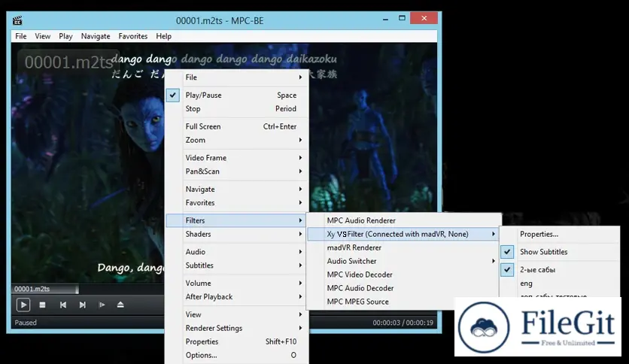Image resolution: width=629 pixels, height=364 pixels.
Task: Step forward one frame button
Action: click(102, 305)
